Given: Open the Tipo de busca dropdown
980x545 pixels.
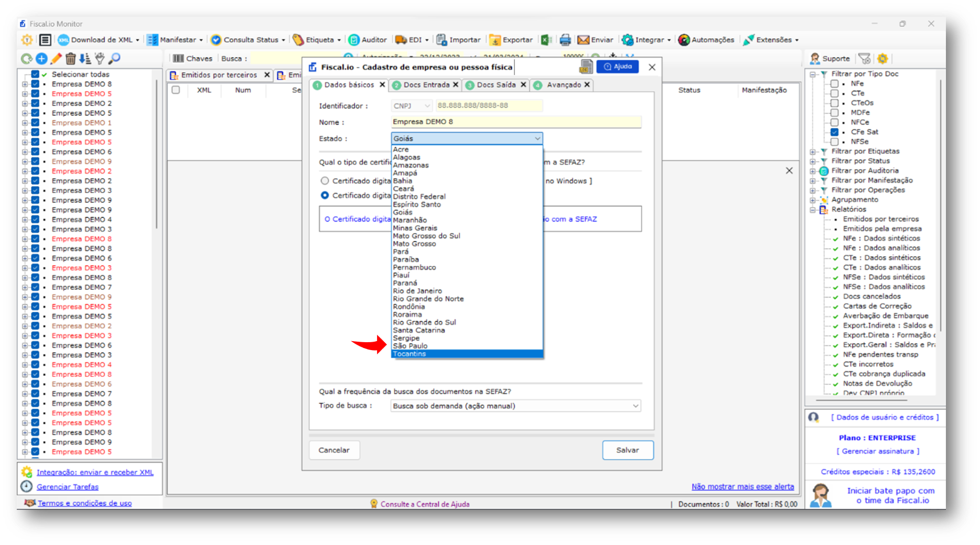Looking at the screenshot, I should 516,406.
